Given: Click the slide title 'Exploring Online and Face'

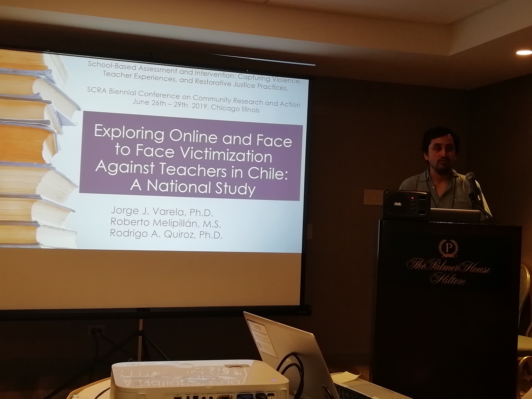Looking at the screenshot, I should (193, 137).
